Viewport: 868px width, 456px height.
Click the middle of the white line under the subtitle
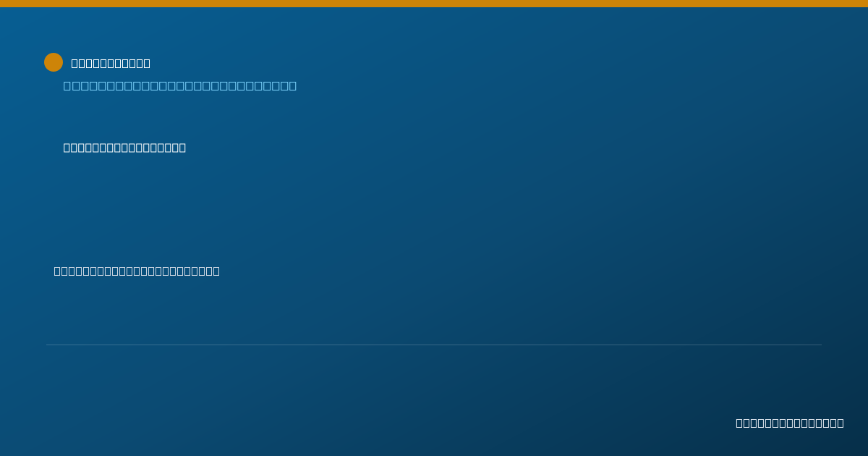[124, 148]
